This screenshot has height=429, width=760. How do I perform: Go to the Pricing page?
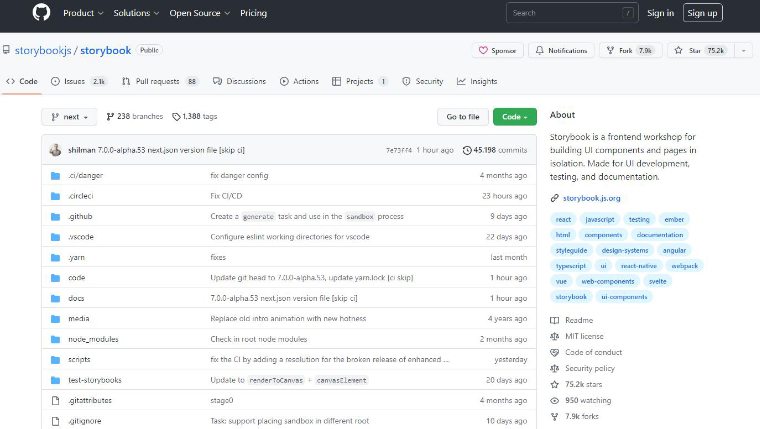(x=253, y=13)
